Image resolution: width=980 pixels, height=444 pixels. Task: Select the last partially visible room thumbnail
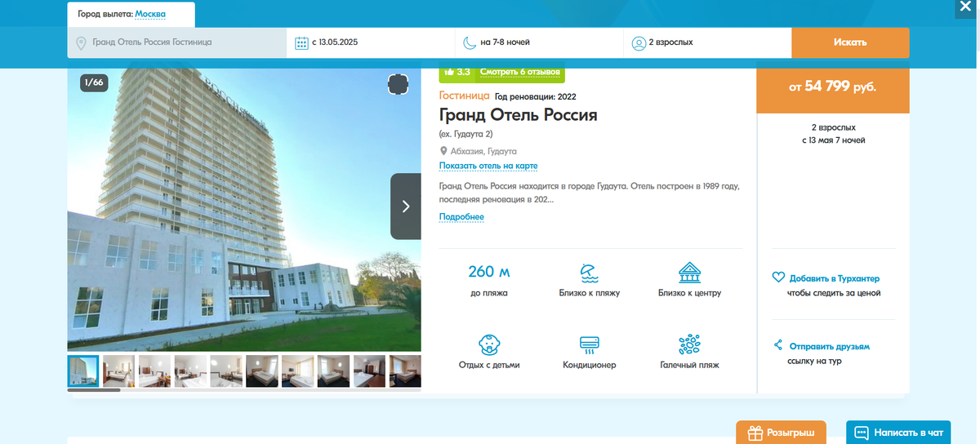point(405,371)
